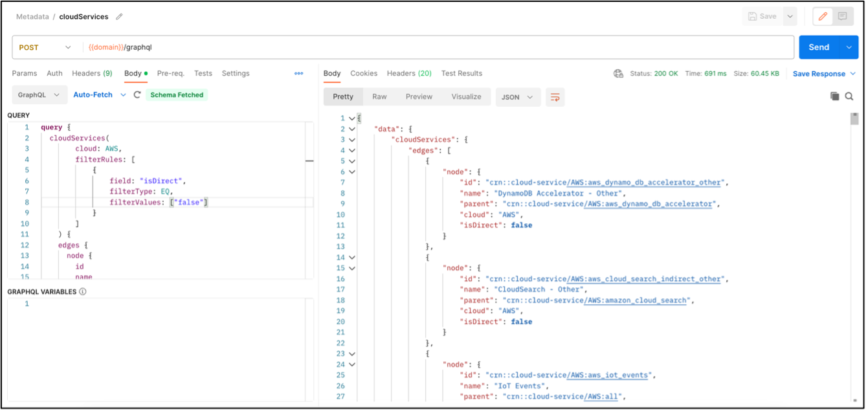868x411 pixels.
Task: Click the pencil rename icon beside cloudServices
Action: (119, 17)
